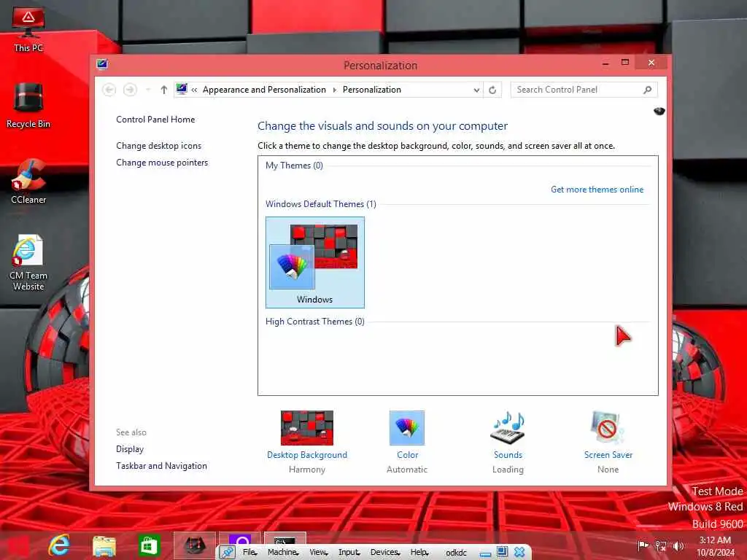The height and width of the screenshot is (560, 747).
Task: Click Personalization breadcrumb in address bar
Action: [x=371, y=90]
